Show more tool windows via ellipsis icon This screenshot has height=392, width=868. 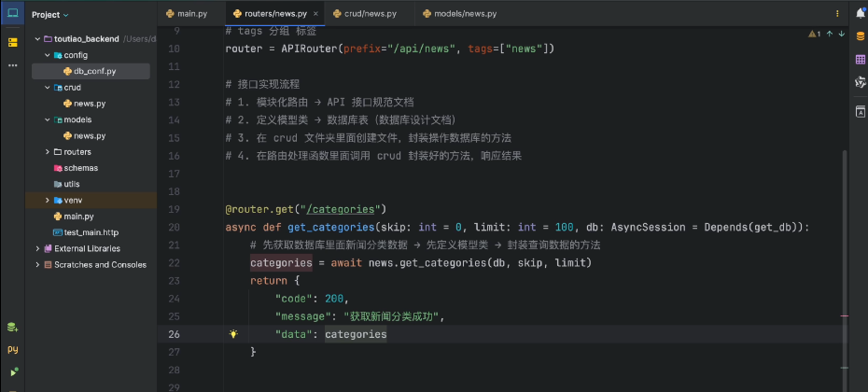[12, 66]
